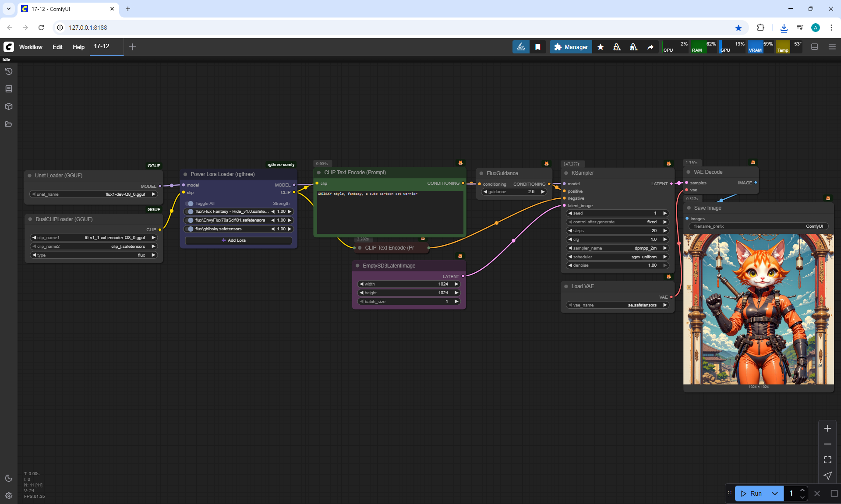Open settings gear in sidebar
The width and height of the screenshot is (841, 504).
(x=9, y=496)
